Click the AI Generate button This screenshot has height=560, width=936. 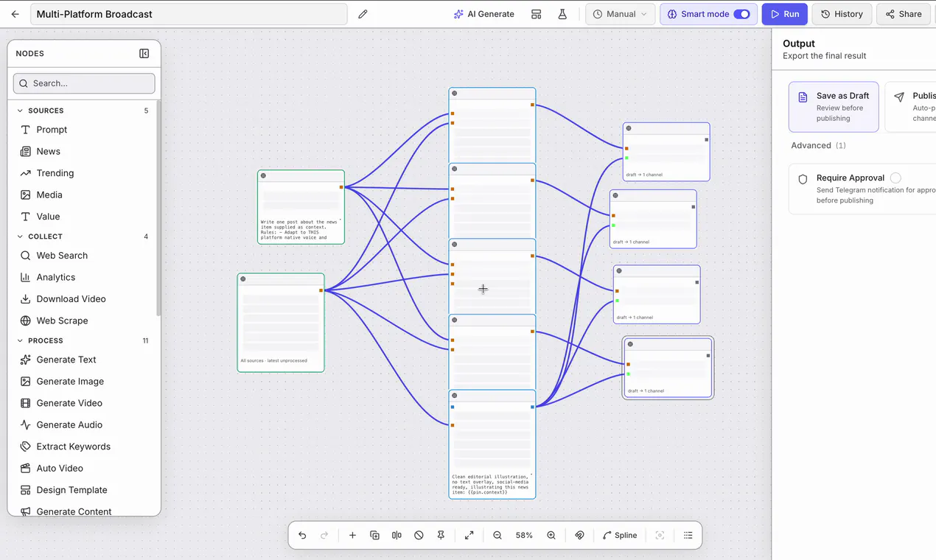[483, 14]
